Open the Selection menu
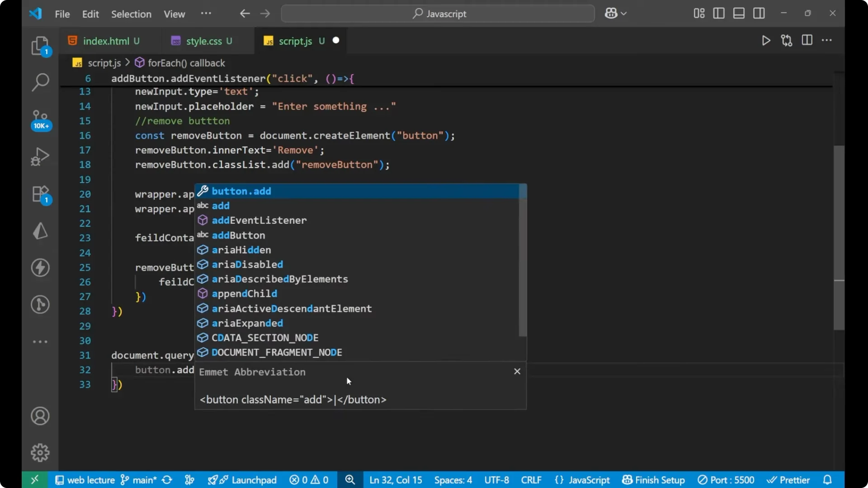868x488 pixels. (x=131, y=14)
